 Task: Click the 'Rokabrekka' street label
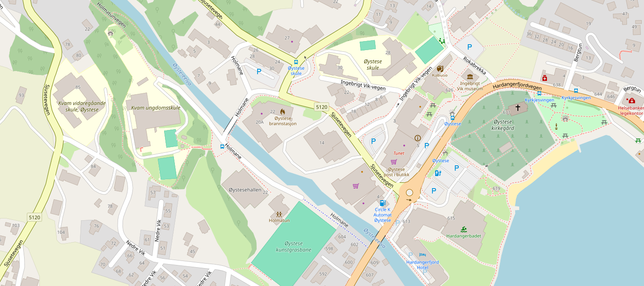click(475, 66)
